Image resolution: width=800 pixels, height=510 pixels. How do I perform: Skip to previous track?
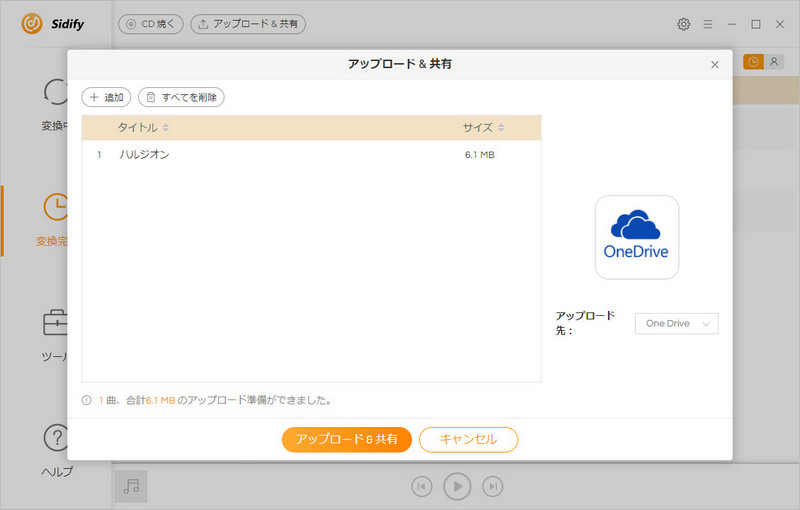point(421,487)
